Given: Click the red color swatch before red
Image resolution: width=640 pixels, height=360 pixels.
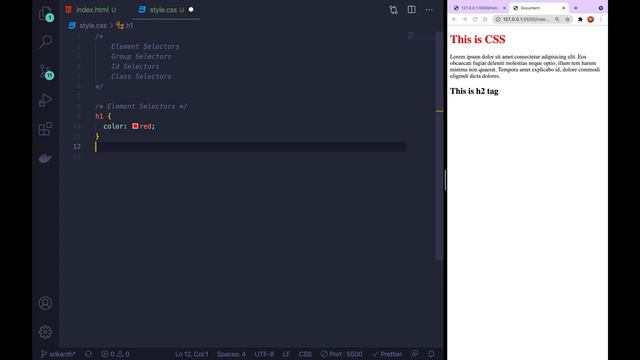Looking at the screenshot, I should (135, 126).
